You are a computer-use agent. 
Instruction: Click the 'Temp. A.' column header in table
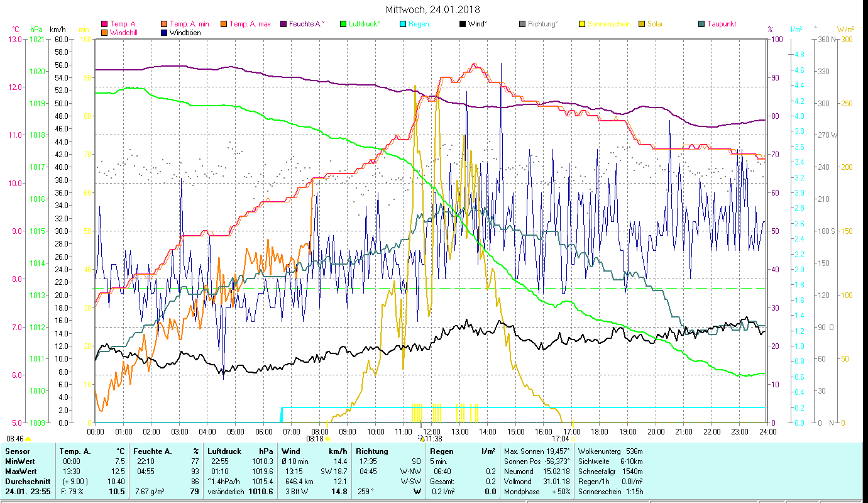(x=75, y=451)
